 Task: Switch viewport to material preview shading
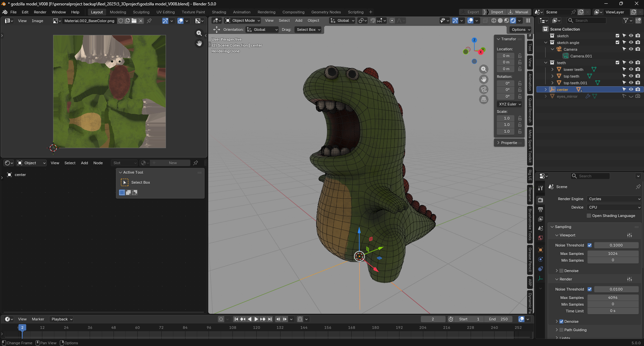[507, 20]
